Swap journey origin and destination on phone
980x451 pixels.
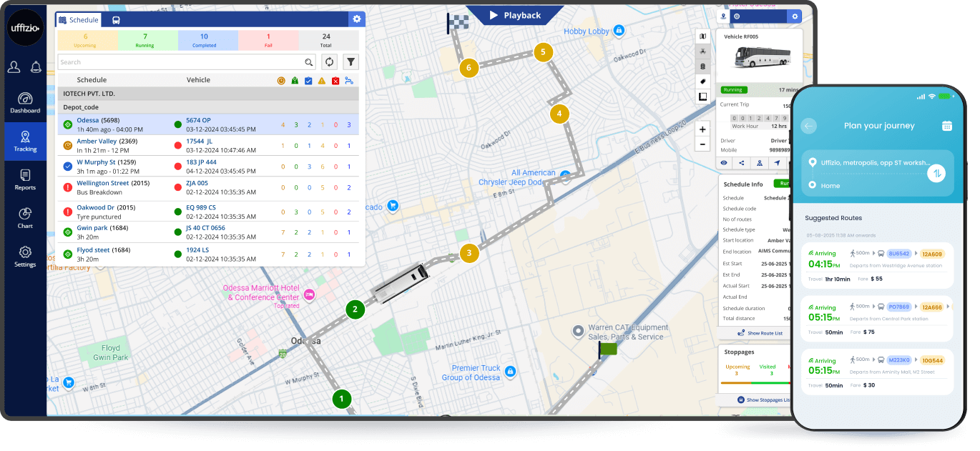coord(936,173)
